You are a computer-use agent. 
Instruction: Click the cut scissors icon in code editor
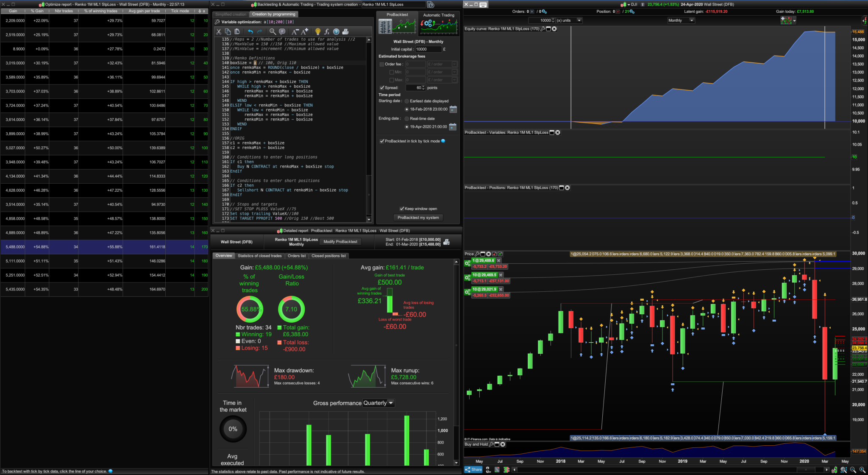click(x=219, y=31)
